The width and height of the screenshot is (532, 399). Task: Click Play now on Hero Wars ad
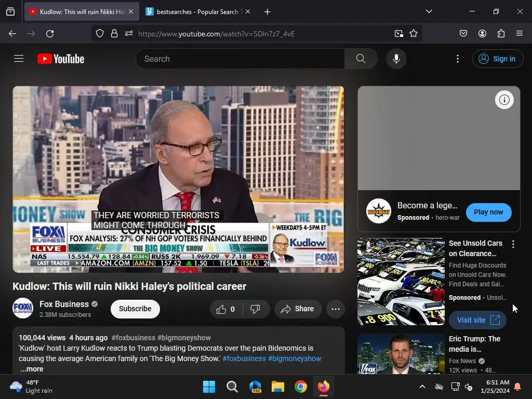point(488,212)
